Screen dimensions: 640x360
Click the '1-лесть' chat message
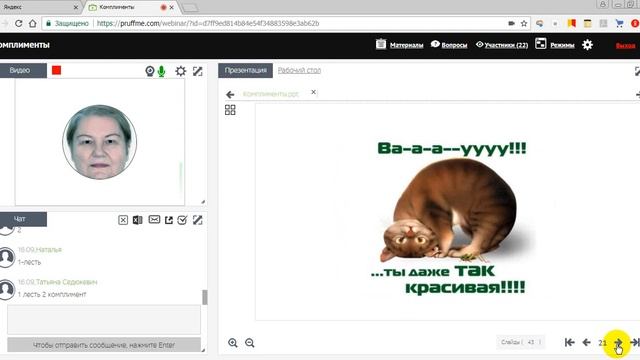pos(29,262)
